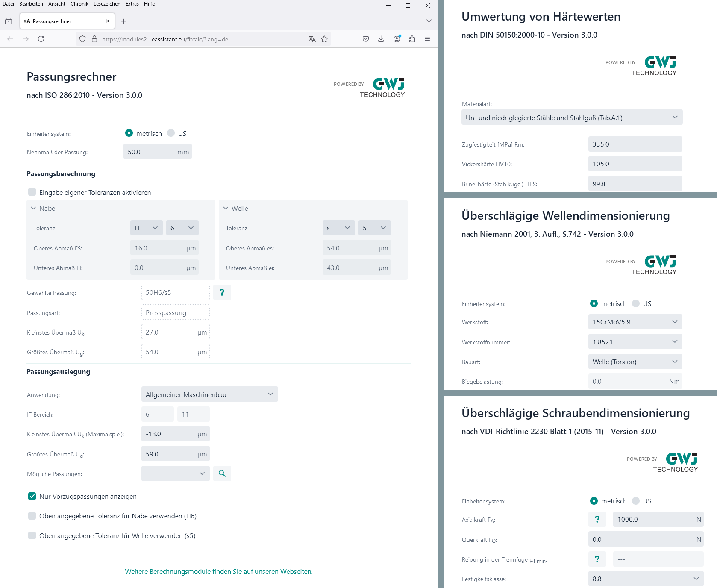
Task: Click the help icon beside Axialkraft field
Action: tap(597, 519)
